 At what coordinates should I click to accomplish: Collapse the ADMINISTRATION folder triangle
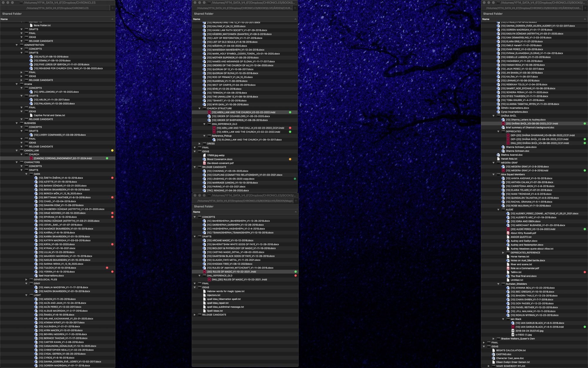(17, 45)
